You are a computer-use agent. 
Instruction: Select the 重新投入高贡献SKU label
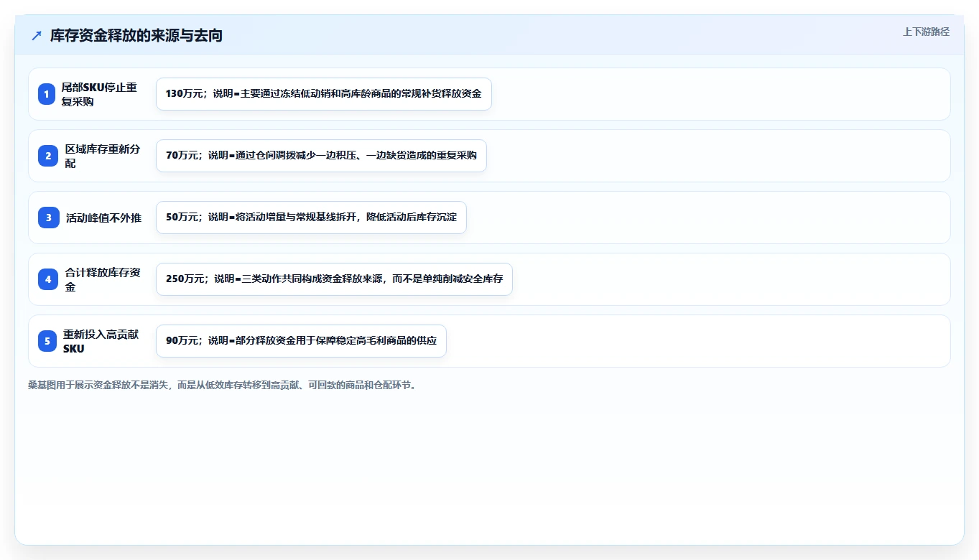101,341
